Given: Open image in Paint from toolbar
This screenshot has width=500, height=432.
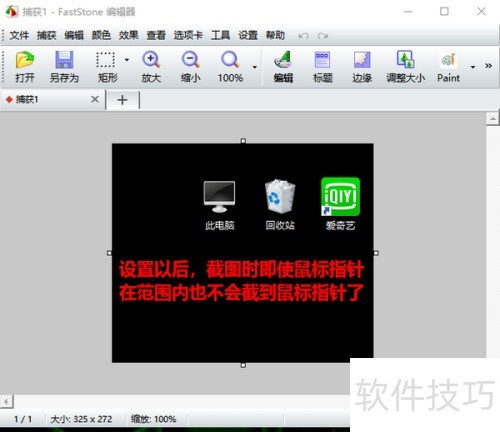Looking at the screenshot, I should pyautogui.click(x=448, y=60).
